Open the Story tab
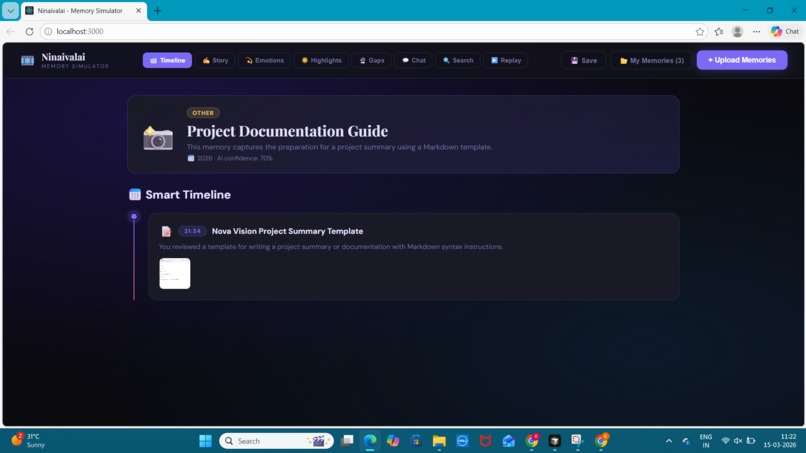Viewport: 806px width, 453px height. coord(215,60)
